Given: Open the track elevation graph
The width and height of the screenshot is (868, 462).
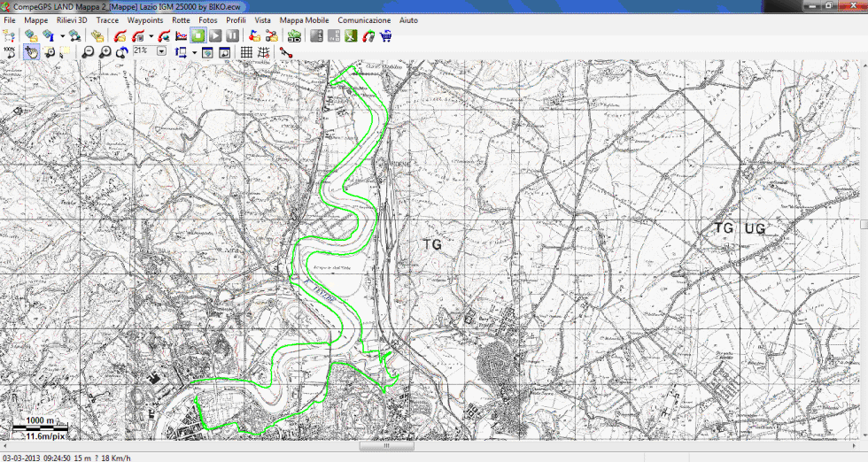Looking at the screenshot, I should click(182, 36).
